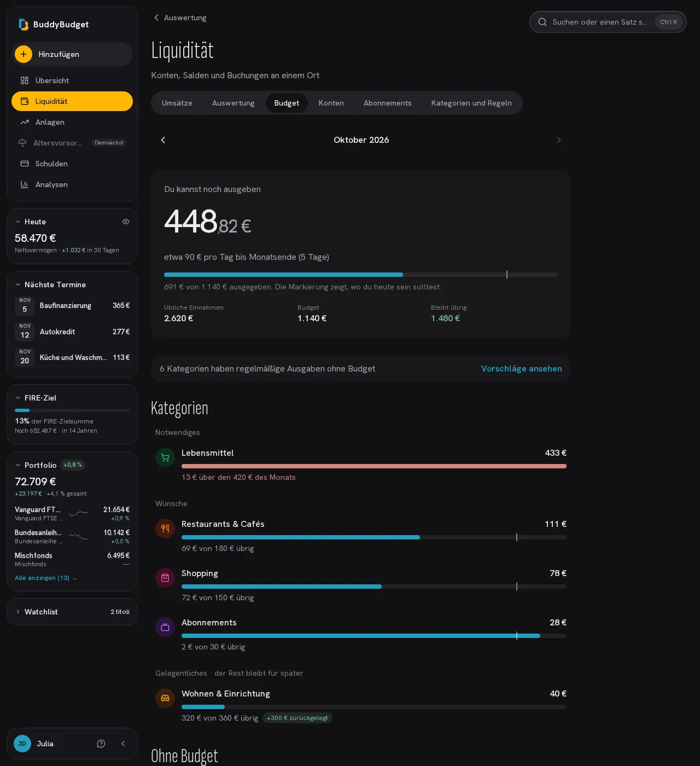This screenshot has height=766, width=700.
Task: Open the Kategorien und Regeln tab
Action: pos(471,103)
